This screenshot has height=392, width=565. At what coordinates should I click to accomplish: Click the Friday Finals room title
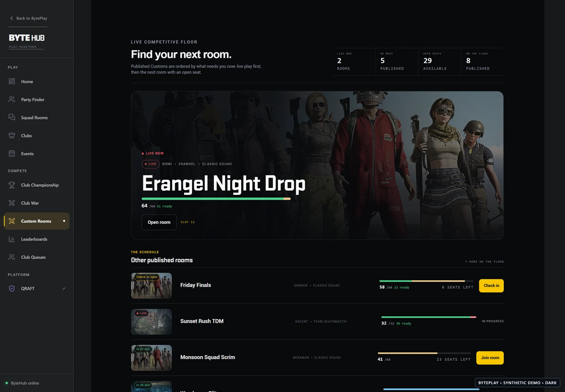[x=196, y=285]
